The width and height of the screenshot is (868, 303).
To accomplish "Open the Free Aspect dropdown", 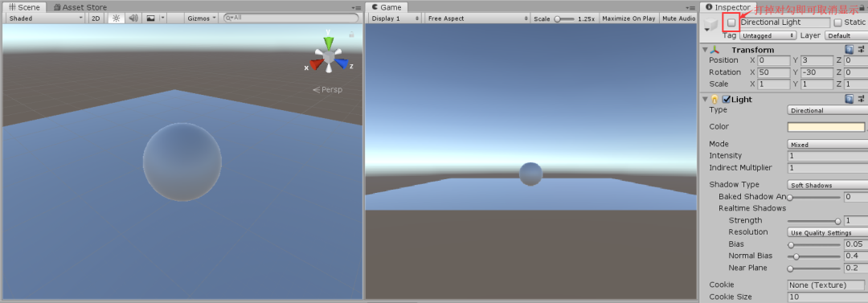I will coord(477,18).
